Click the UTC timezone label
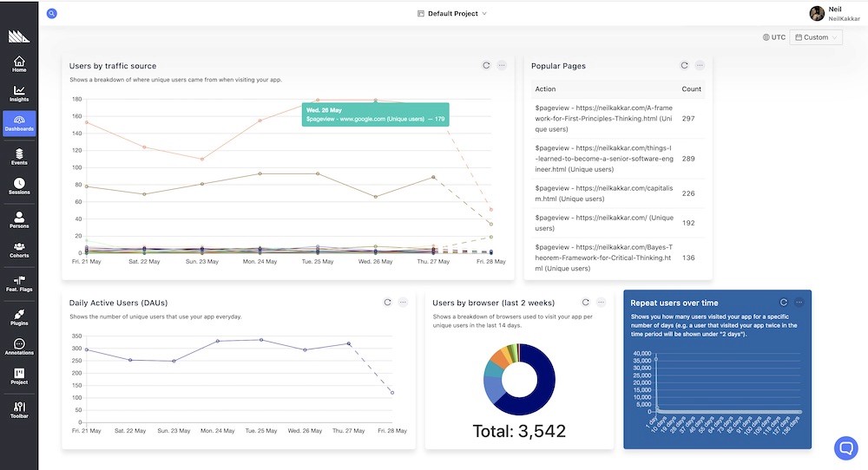Screen dimensions: 868x470 pyautogui.click(x=774, y=37)
